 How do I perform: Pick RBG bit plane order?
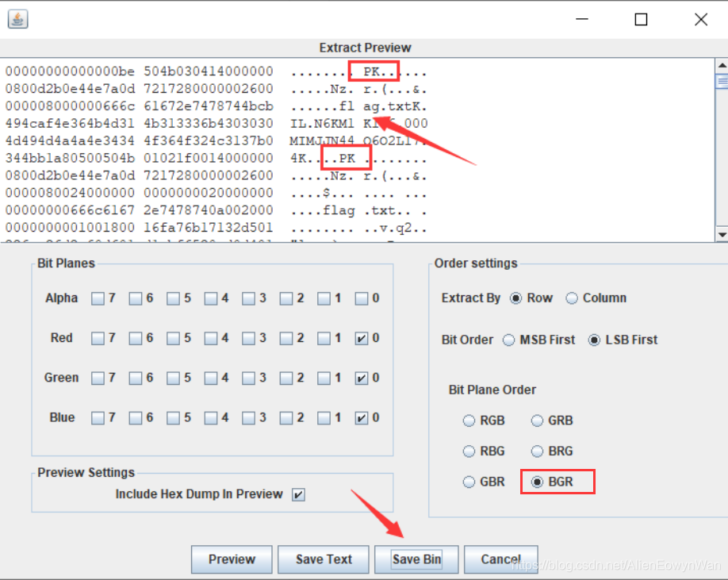(469, 451)
